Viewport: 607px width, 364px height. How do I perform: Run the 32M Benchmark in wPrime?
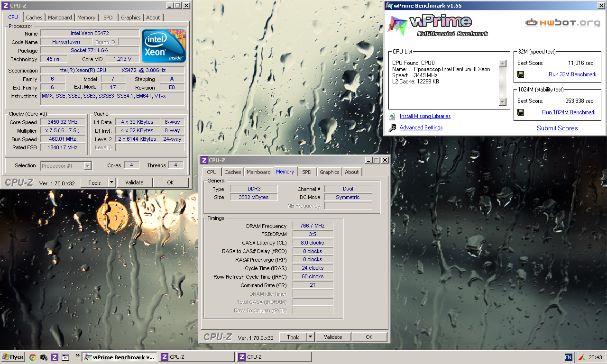[572, 74]
